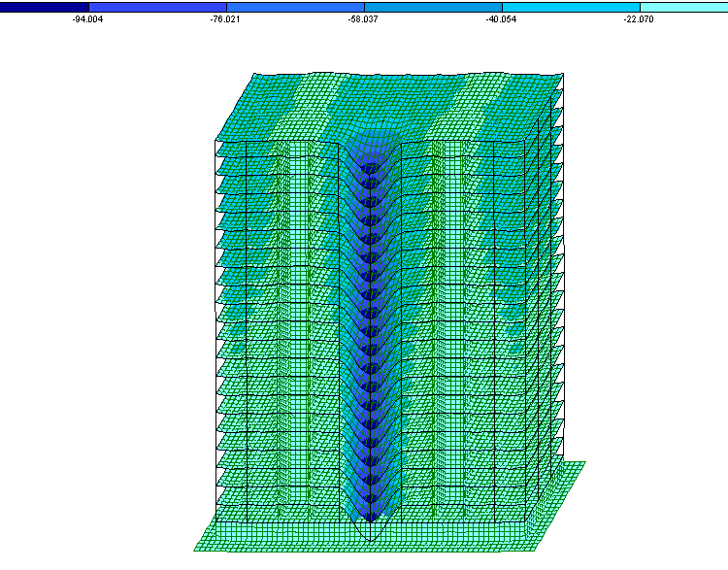Select the -22.070 legend value label

[x=640, y=19]
